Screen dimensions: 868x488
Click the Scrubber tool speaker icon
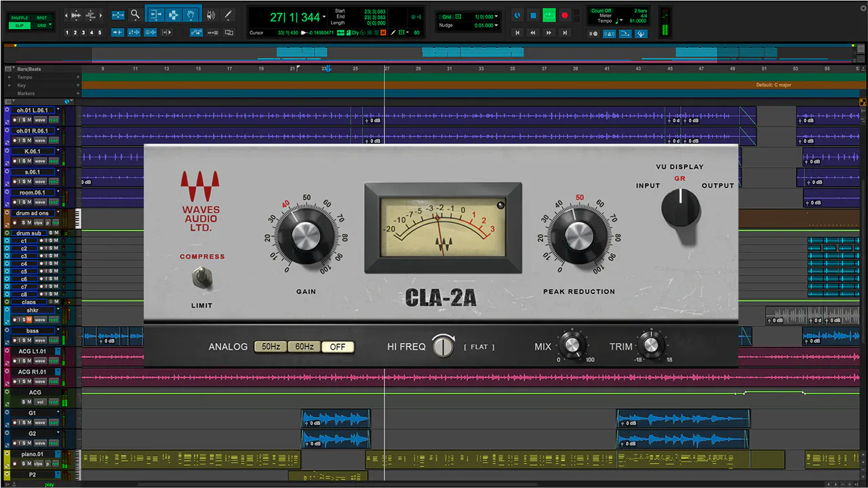pyautogui.click(x=210, y=14)
